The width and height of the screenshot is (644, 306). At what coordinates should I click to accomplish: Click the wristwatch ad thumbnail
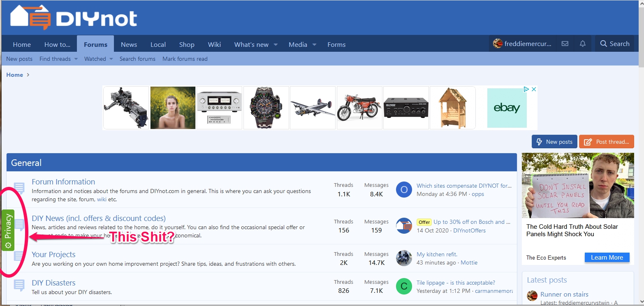coord(266,108)
